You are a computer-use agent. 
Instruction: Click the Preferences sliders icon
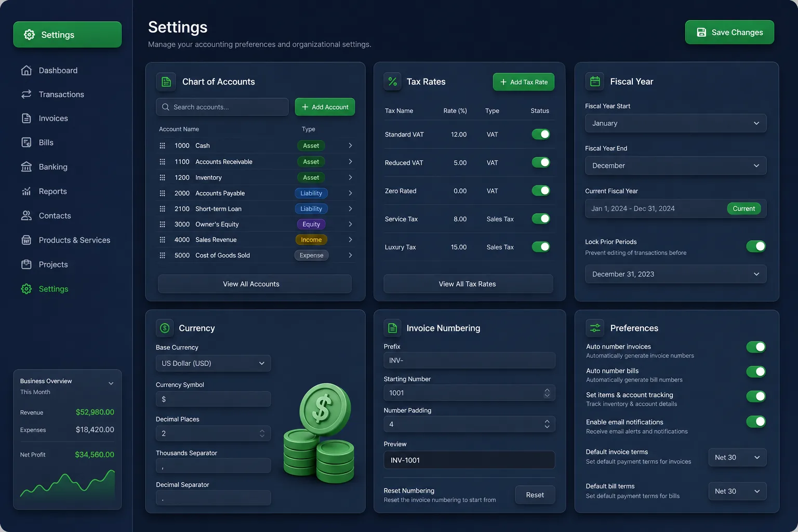(x=595, y=328)
